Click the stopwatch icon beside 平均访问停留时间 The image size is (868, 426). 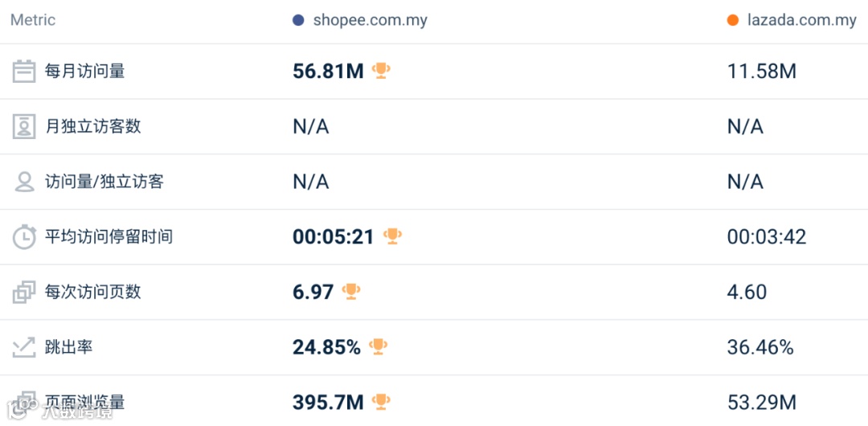click(x=24, y=237)
